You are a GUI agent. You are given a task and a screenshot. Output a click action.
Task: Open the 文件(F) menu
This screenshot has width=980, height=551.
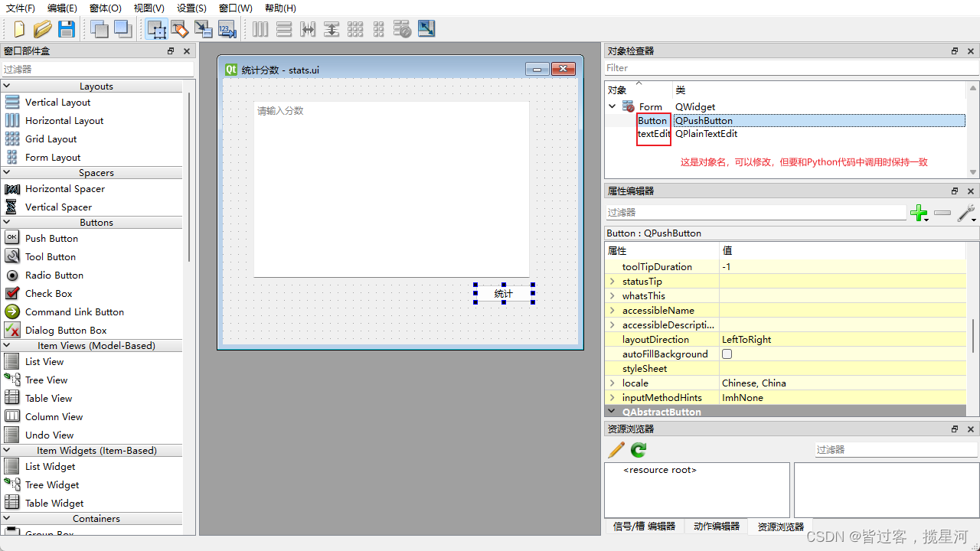[21, 8]
